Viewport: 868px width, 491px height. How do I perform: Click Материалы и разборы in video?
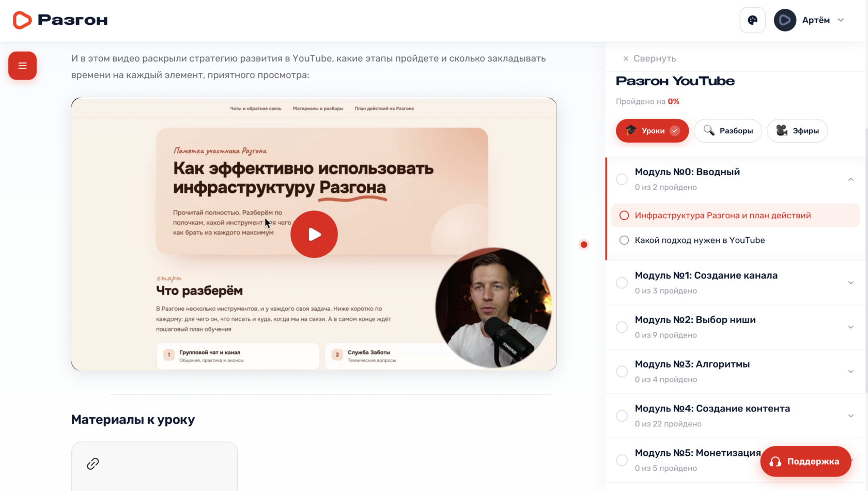[x=318, y=109]
